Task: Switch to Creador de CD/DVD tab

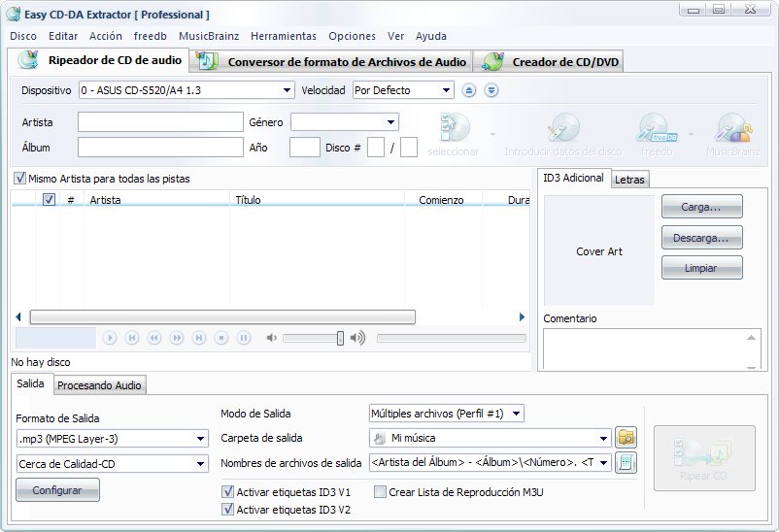Action: (x=551, y=62)
